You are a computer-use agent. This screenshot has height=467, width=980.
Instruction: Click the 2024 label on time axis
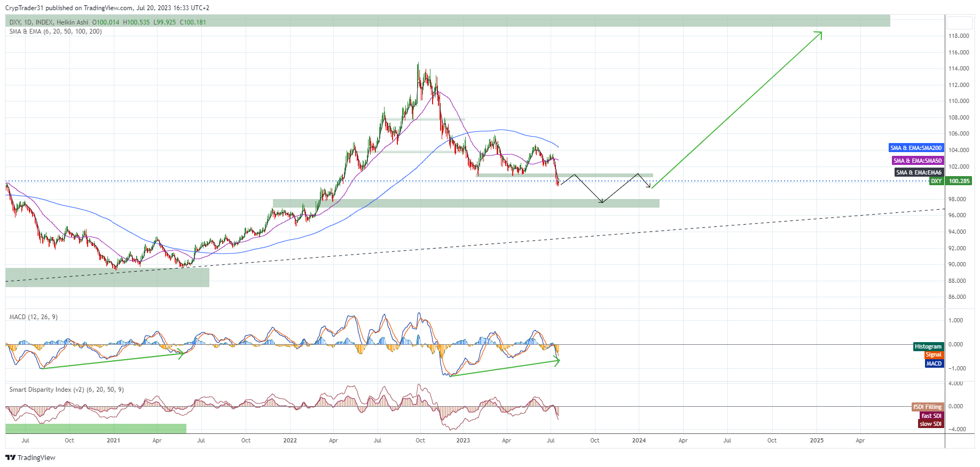pyautogui.click(x=639, y=440)
